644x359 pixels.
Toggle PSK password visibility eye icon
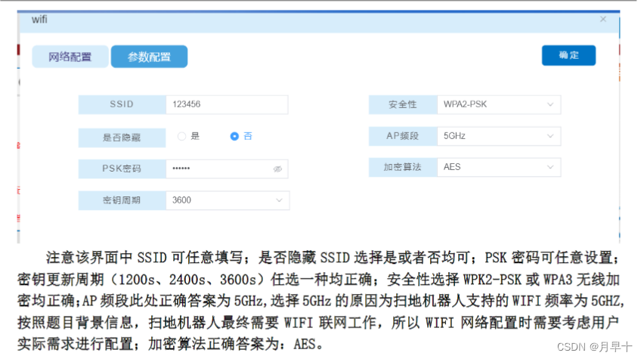[x=277, y=169]
